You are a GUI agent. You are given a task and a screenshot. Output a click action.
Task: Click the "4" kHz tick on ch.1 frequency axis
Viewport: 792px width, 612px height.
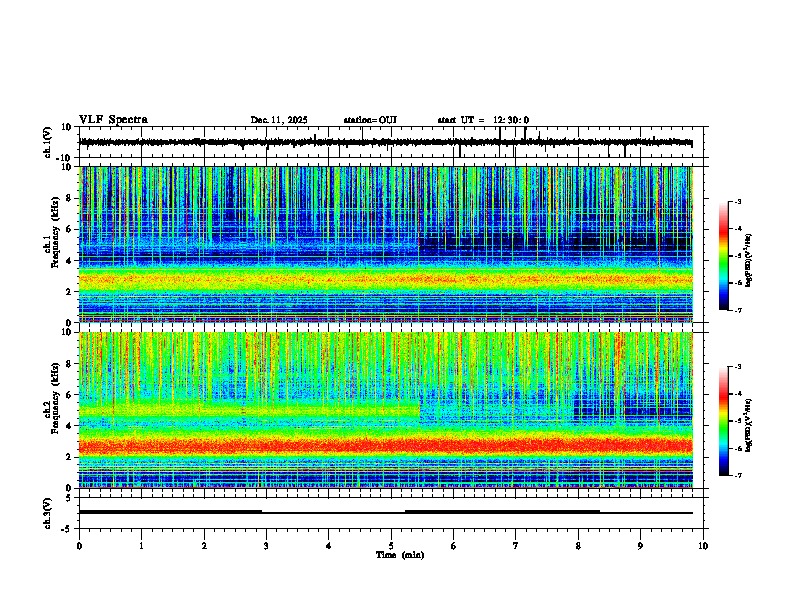70,261
